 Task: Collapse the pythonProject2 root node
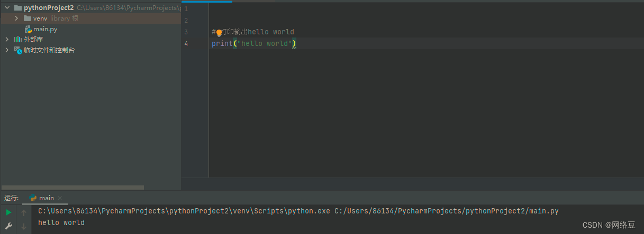(x=7, y=8)
